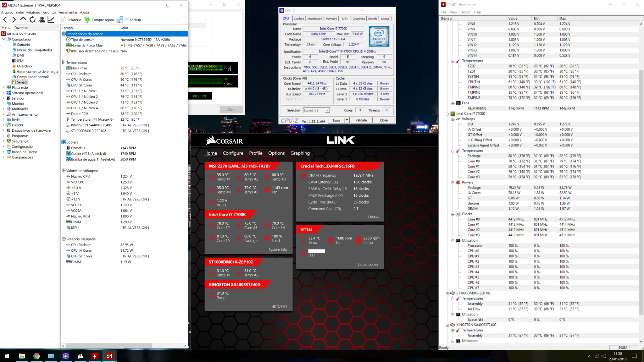Viewport: 644px width, 362px height.
Task: Open Tools dropdown arrow in CPU-Z
Action: [x=347, y=120]
